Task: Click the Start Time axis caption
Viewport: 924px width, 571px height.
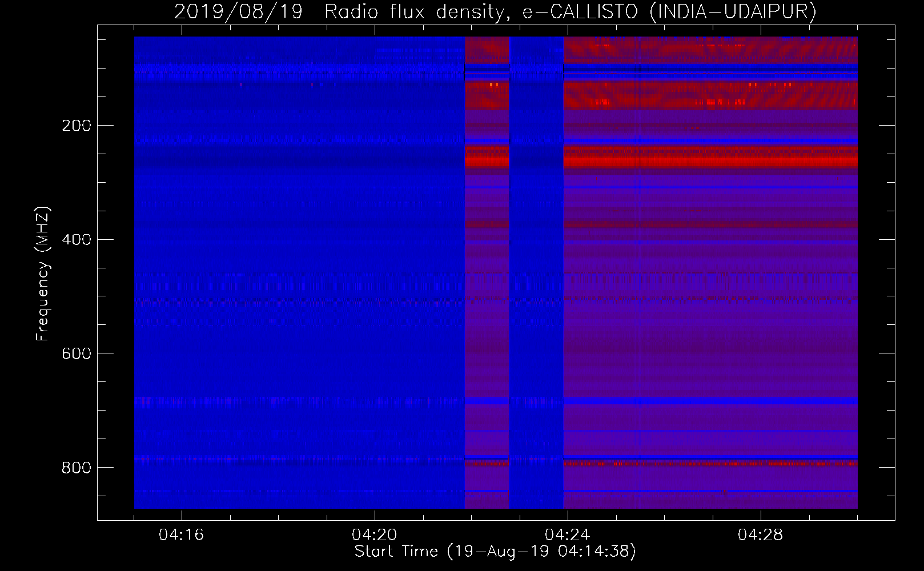Action: click(495, 552)
